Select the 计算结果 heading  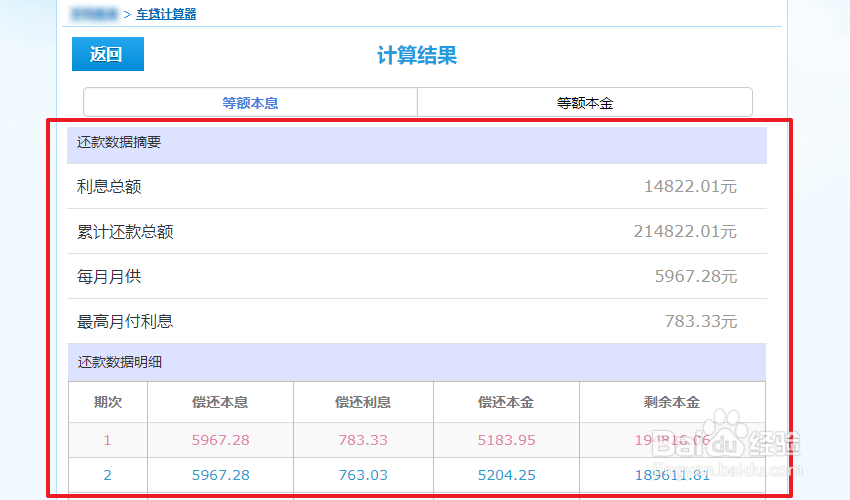[x=417, y=55]
